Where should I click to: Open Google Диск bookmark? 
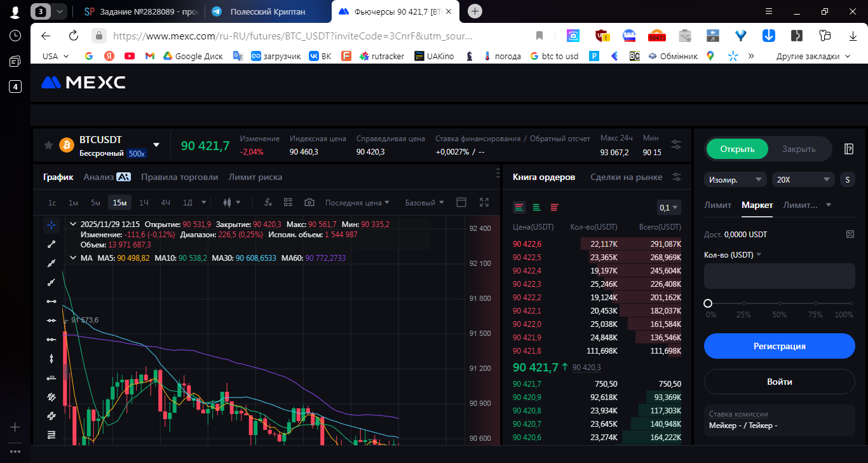(x=193, y=56)
